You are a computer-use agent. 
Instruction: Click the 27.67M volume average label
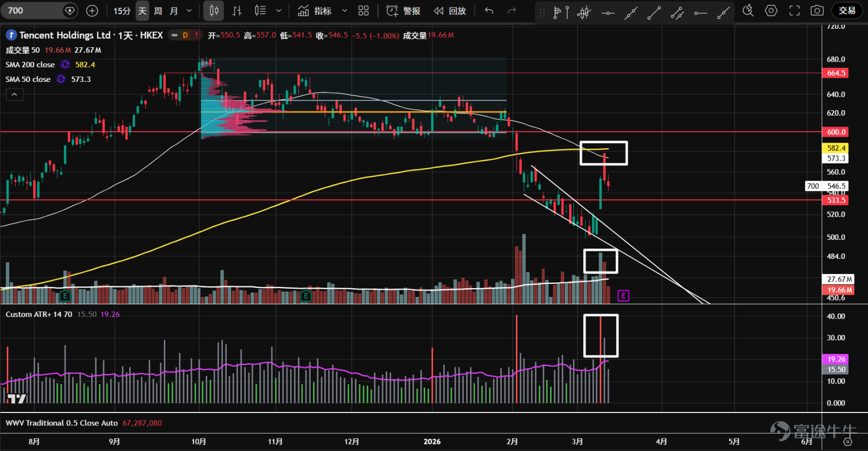tap(839, 280)
